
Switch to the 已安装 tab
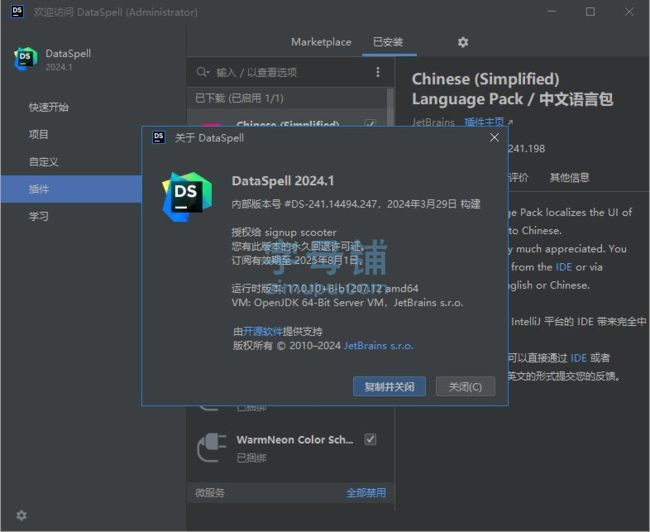[x=388, y=42]
